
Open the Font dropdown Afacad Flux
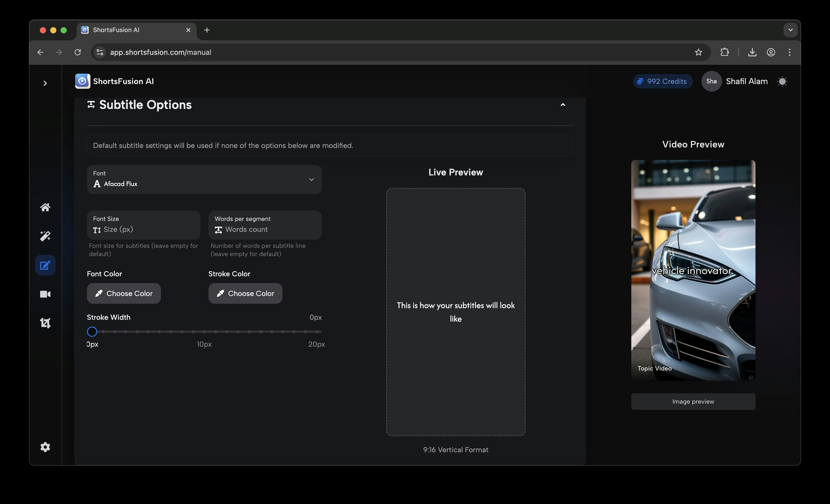click(204, 180)
